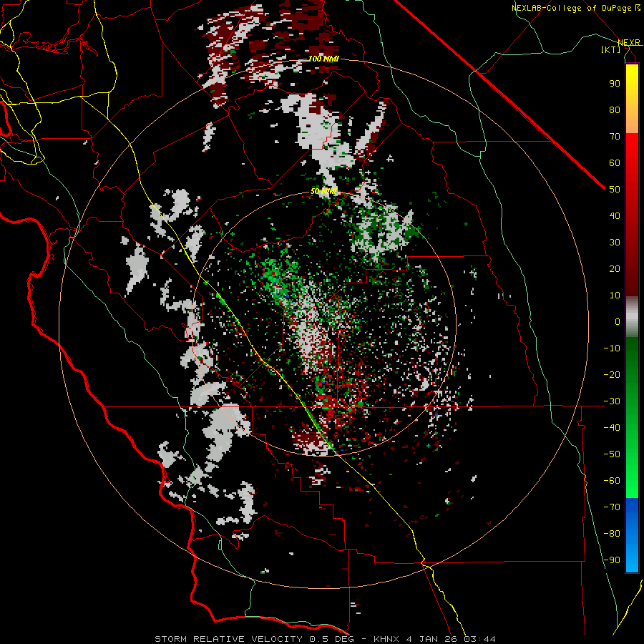Viewport: 644px width, 644px height.
Task: Select the 50 NMI range ring label
Action: click(323, 191)
